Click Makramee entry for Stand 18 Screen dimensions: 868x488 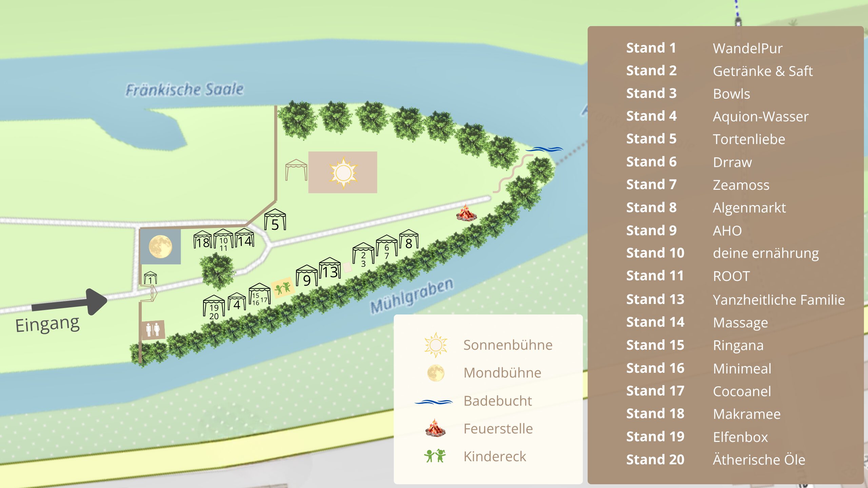pos(747,414)
